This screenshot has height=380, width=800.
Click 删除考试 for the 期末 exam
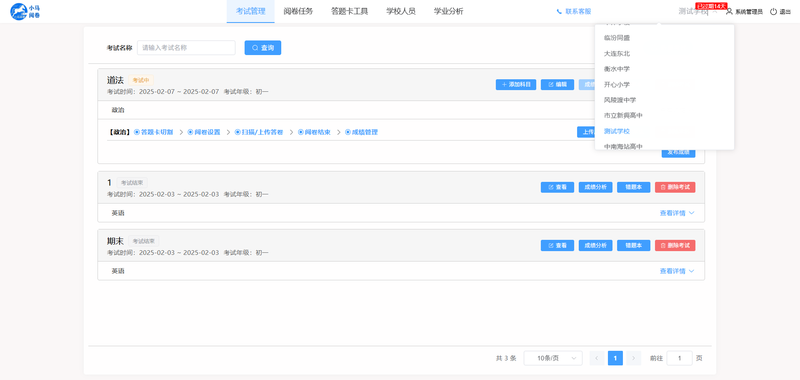pyautogui.click(x=675, y=245)
